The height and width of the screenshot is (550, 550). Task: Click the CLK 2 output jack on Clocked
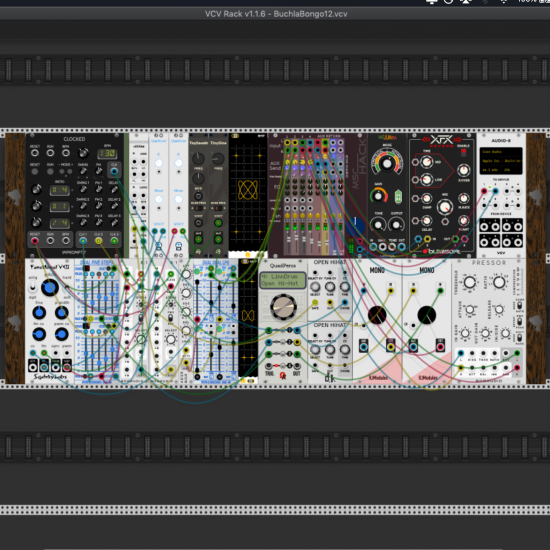[x=99, y=241]
